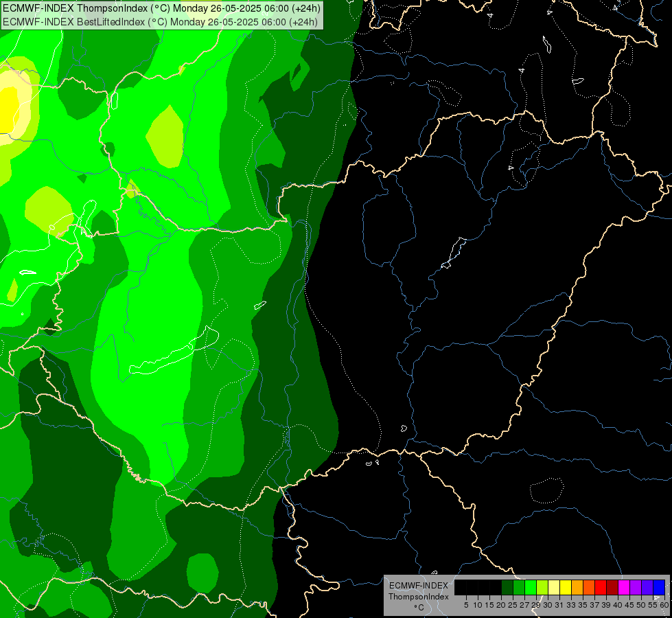Click the legend tick value 25
672x618 pixels.
[x=513, y=605]
